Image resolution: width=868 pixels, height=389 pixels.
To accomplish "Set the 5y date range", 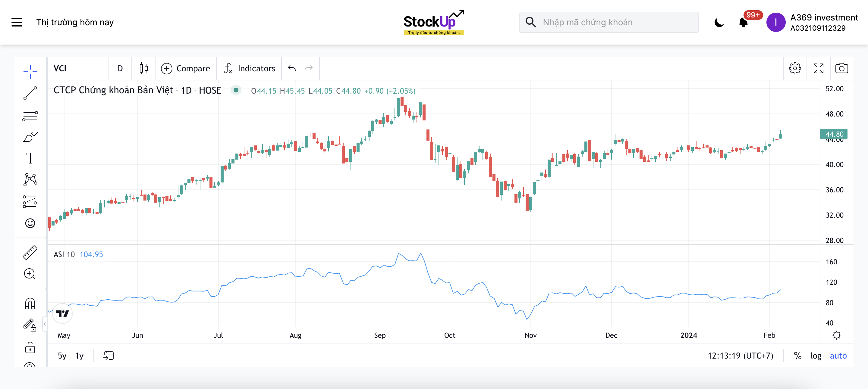I will (x=62, y=356).
